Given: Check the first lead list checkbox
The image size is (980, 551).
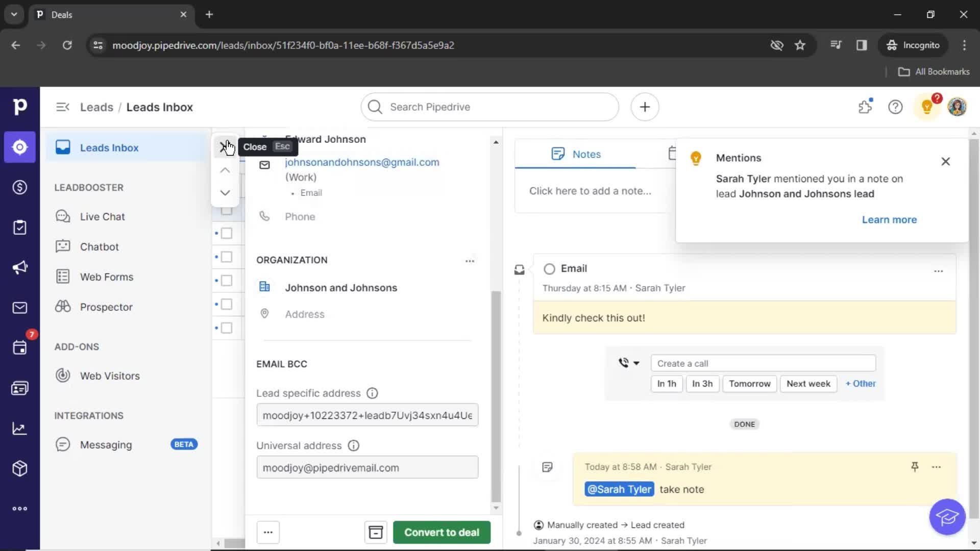Looking at the screenshot, I should (x=226, y=210).
